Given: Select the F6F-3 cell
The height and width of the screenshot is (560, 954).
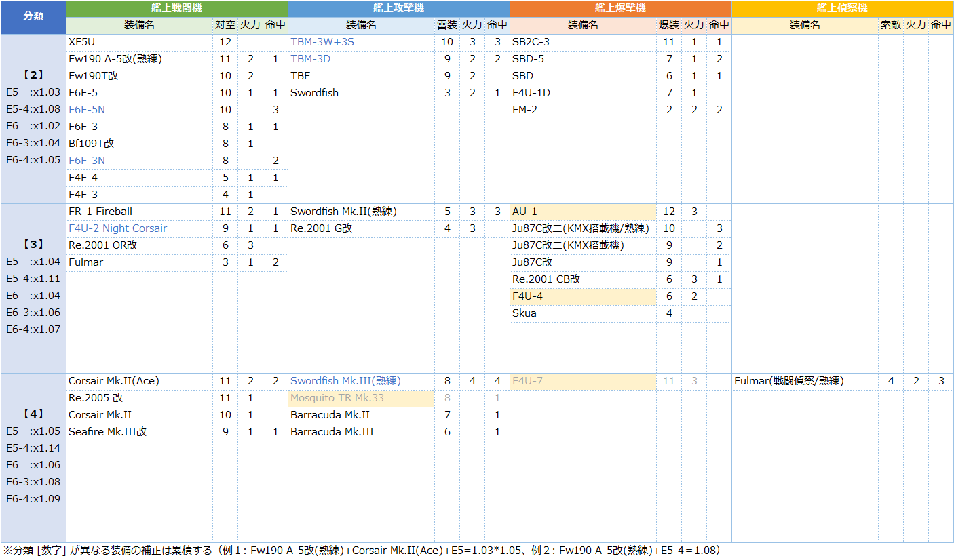Looking at the screenshot, I should coord(140,127).
